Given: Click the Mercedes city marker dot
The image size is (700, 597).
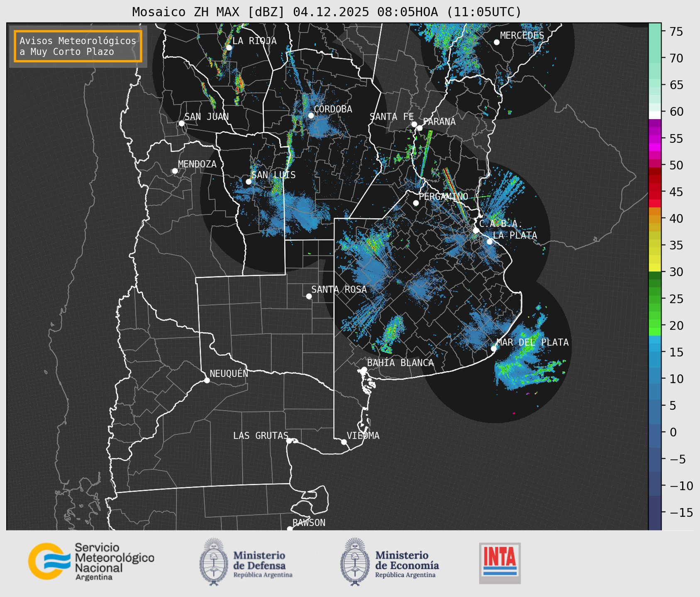Looking at the screenshot, I should pos(497,42).
